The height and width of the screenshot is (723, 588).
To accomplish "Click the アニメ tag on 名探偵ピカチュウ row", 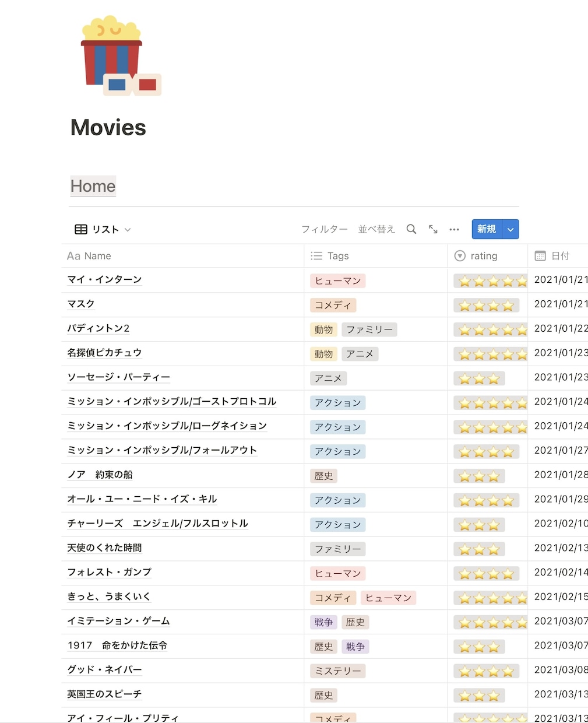I will (x=360, y=355).
